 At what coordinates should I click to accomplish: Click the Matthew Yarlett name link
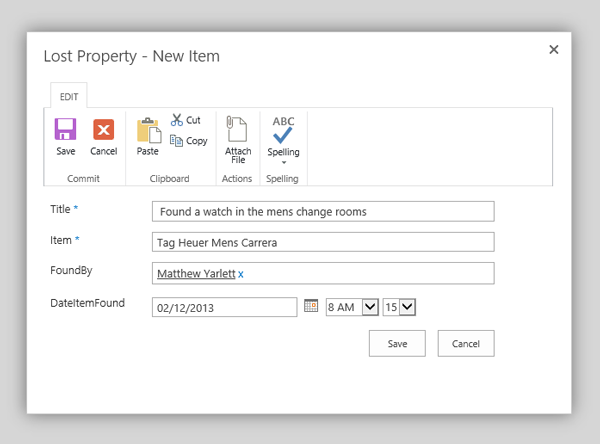coord(196,273)
